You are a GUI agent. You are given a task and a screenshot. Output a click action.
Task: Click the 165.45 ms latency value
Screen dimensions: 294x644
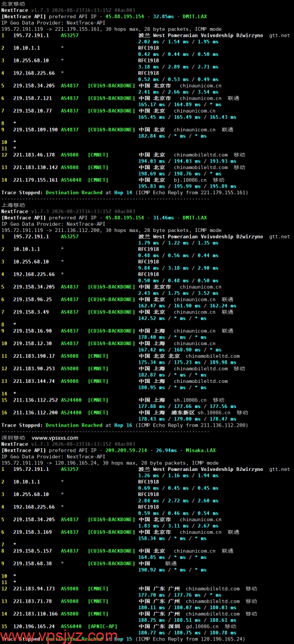[x=152, y=117]
